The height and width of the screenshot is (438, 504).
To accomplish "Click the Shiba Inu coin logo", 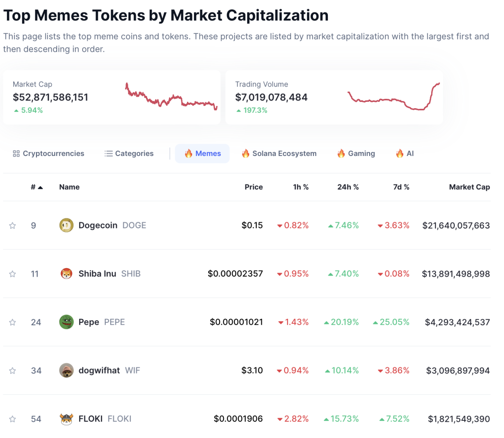I will click(66, 274).
